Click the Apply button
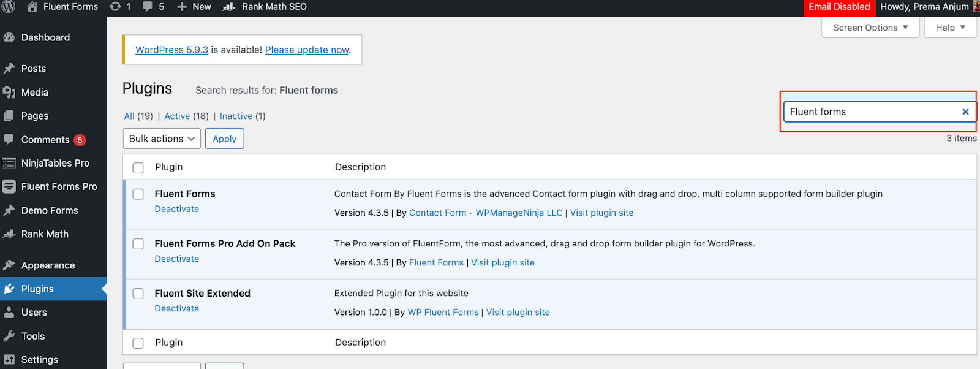Screen dimensions: 980x369 click(x=224, y=139)
